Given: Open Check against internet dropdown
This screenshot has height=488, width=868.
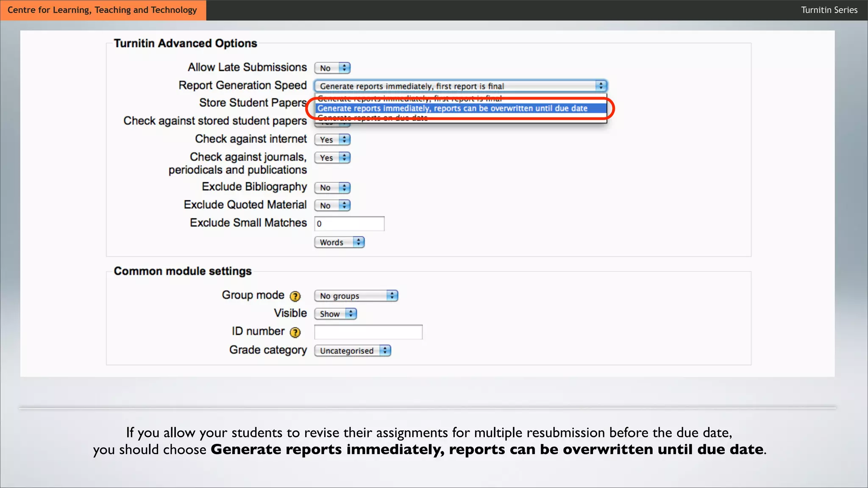Looking at the screenshot, I should click(332, 139).
